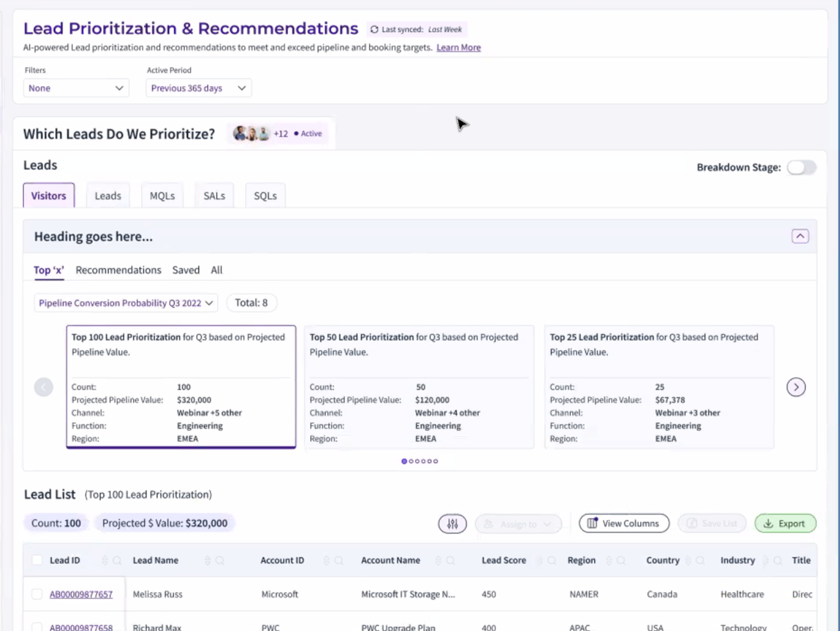Click the Save List button
Screen dimensions: 840x631
coord(712,524)
